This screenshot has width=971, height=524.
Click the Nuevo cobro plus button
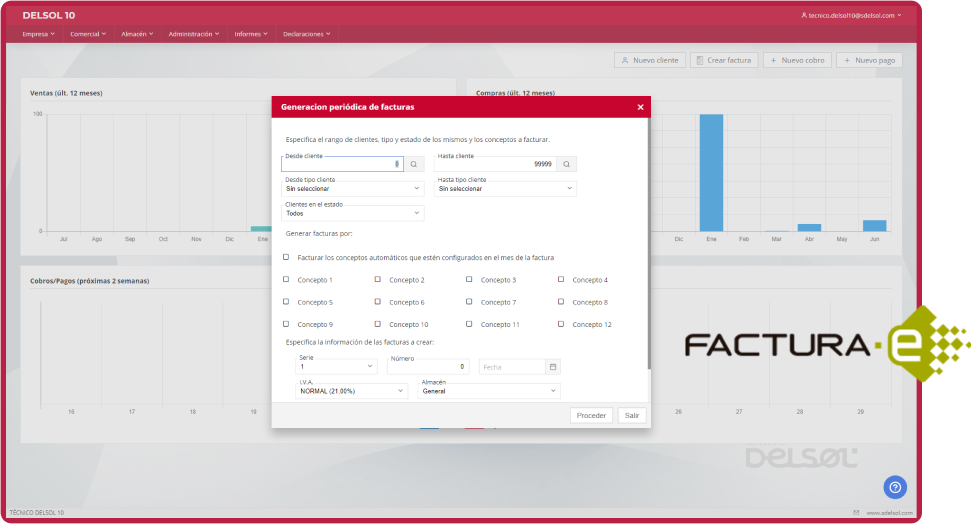(797, 60)
